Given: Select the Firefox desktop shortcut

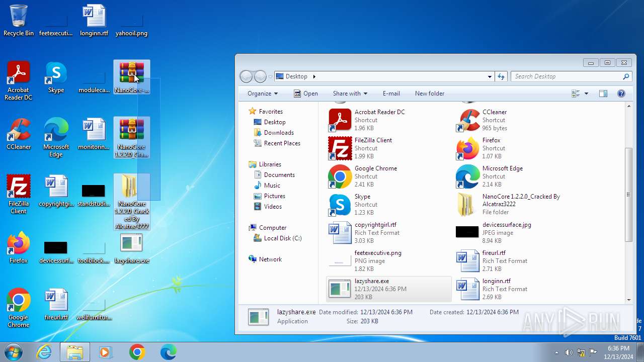Looking at the screenshot, I should pos(19,248).
